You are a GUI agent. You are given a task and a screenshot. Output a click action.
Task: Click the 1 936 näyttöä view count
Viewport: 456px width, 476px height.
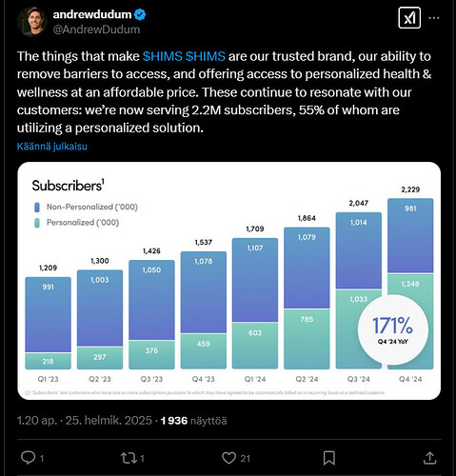coord(193,421)
